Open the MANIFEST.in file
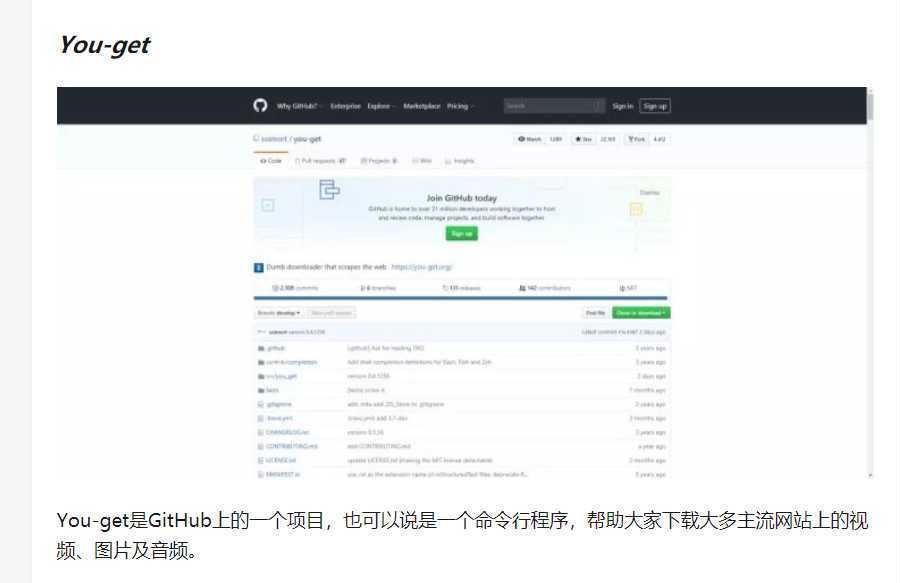Screen dimensions: 900x583 point(283,475)
